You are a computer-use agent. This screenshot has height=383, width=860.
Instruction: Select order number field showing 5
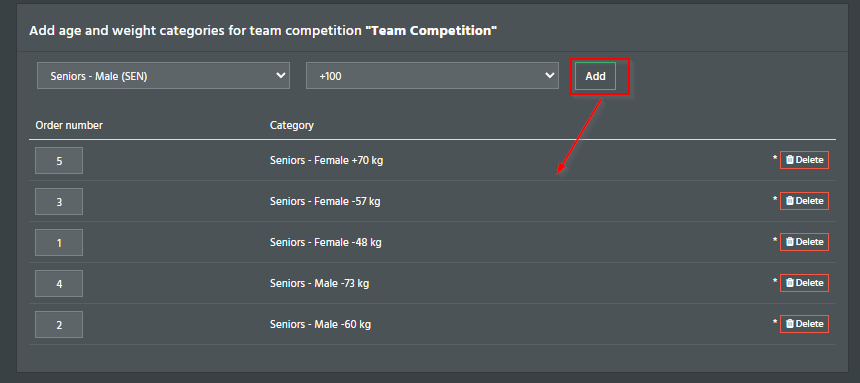pos(59,161)
